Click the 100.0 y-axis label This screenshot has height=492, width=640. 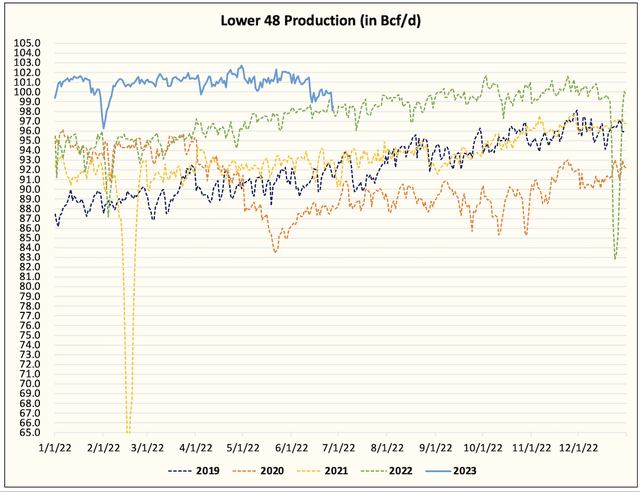tap(27, 92)
